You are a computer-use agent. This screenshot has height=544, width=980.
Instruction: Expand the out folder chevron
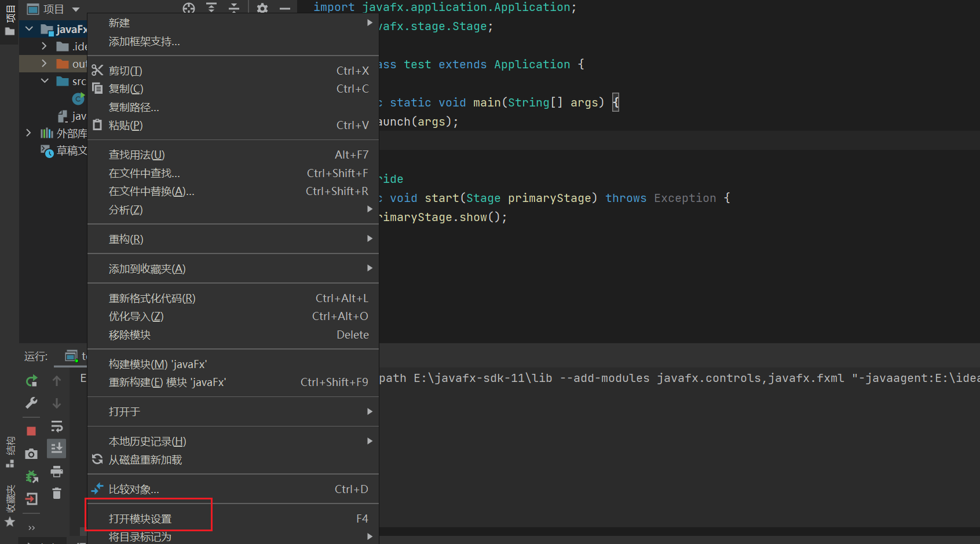44,63
